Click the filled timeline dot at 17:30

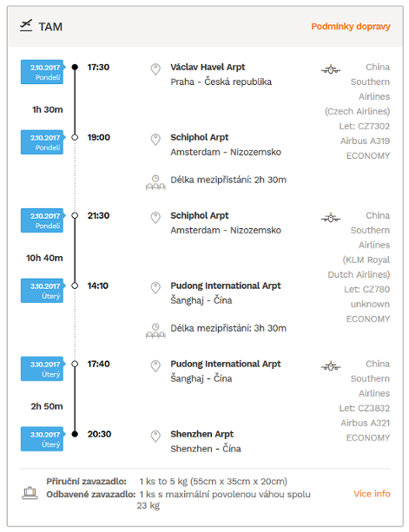tap(75, 67)
